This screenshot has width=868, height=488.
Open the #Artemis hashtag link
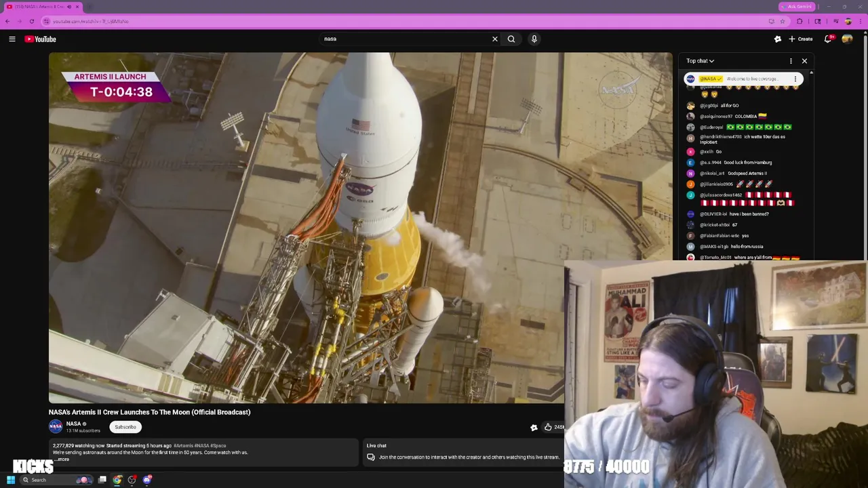tap(183, 446)
